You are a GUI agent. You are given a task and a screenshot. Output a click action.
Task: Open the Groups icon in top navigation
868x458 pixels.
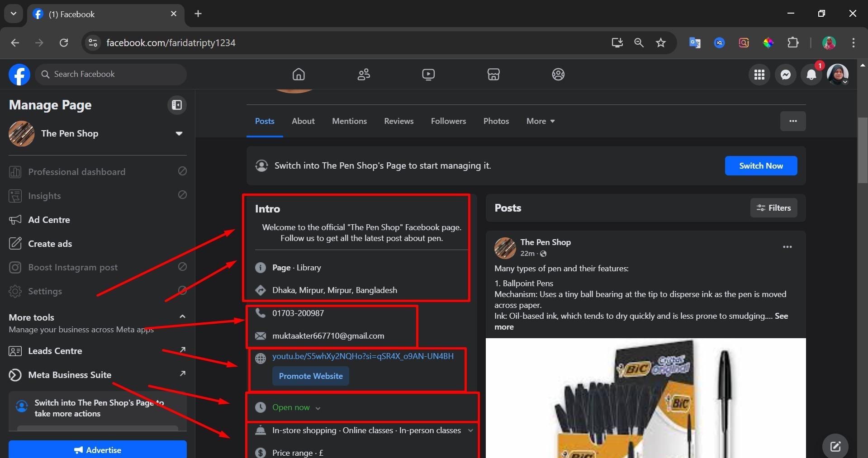(x=558, y=74)
